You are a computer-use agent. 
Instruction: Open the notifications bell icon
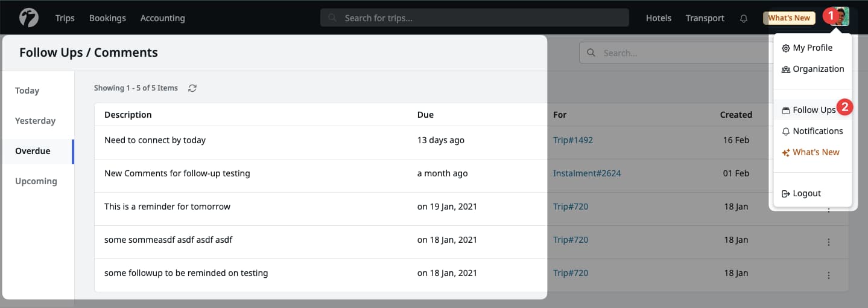click(x=744, y=18)
